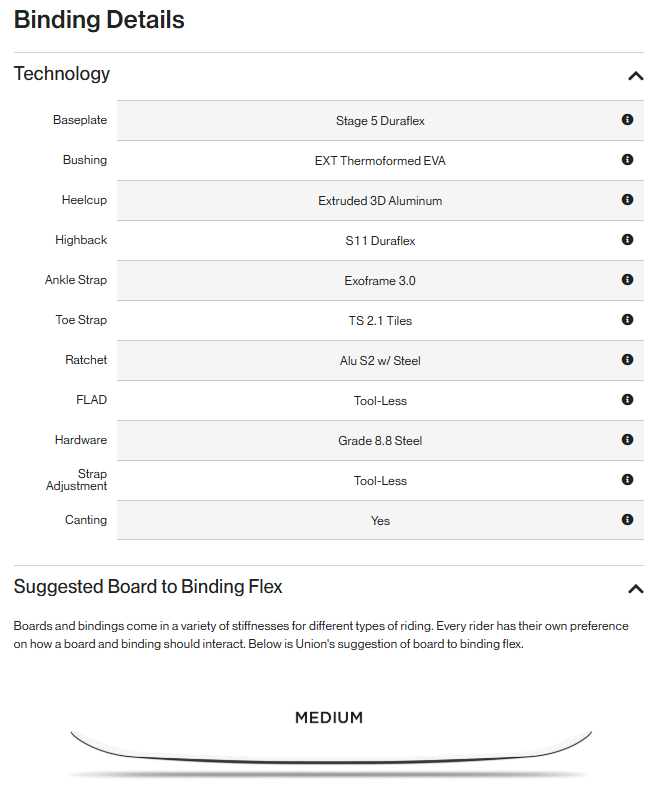
Task: Click the medium flex board illustration
Action: (330, 750)
